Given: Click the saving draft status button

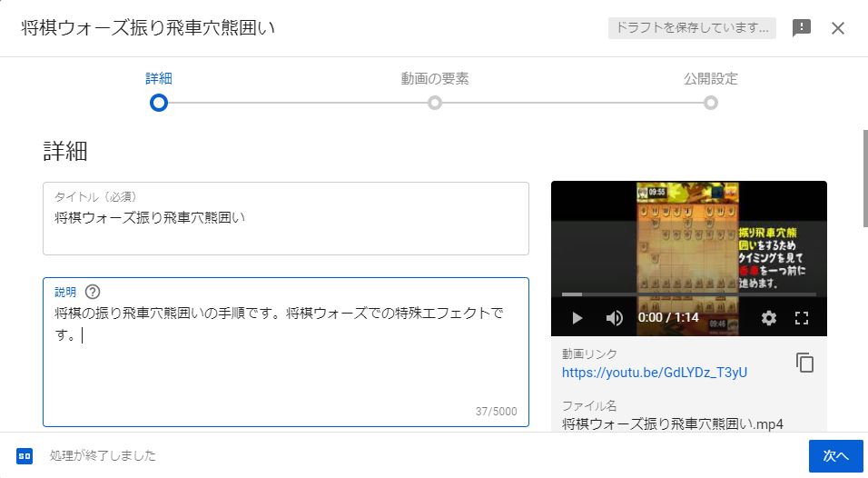Looking at the screenshot, I should tap(692, 27).
